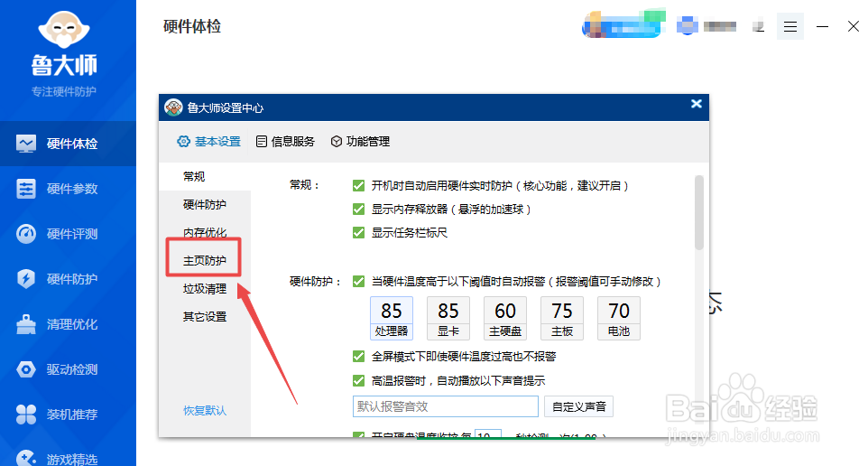The image size is (868, 466).
Task: Close the 鲁大师设置中心 dialog
Action: 697,104
